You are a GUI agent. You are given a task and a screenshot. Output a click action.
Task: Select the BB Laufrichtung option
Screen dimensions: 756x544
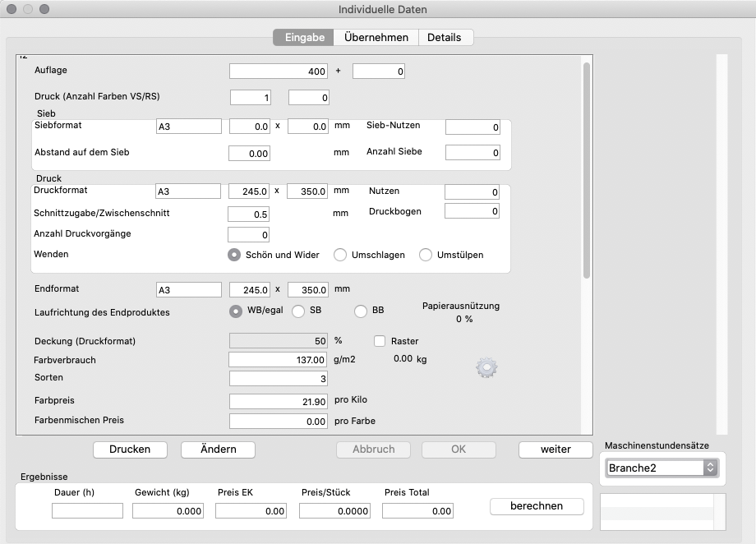tap(360, 311)
